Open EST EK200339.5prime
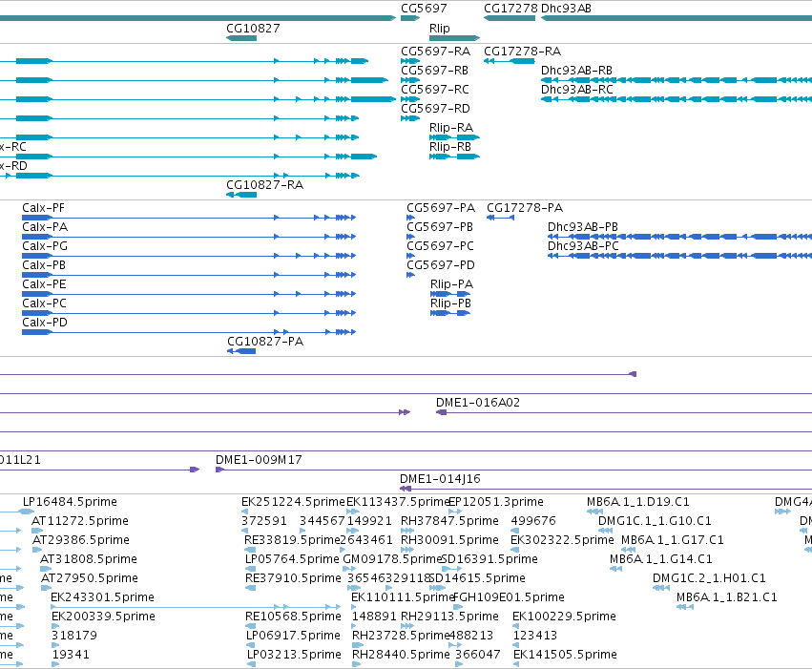 click(x=104, y=617)
